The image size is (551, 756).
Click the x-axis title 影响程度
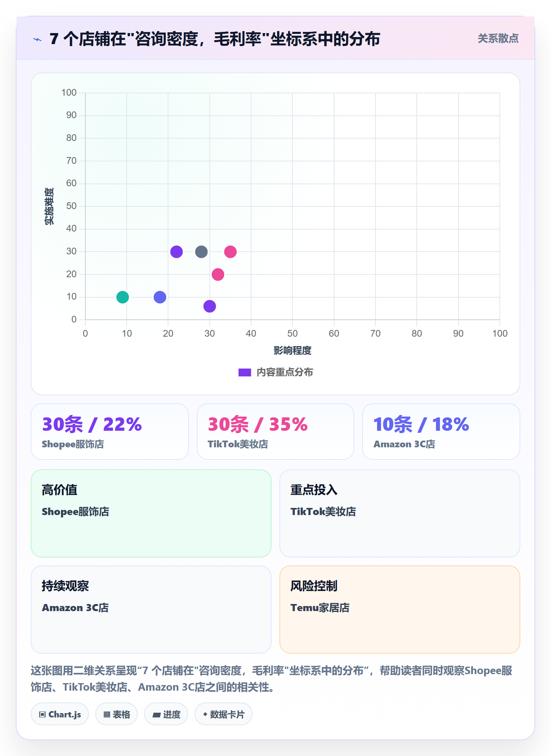point(292,350)
